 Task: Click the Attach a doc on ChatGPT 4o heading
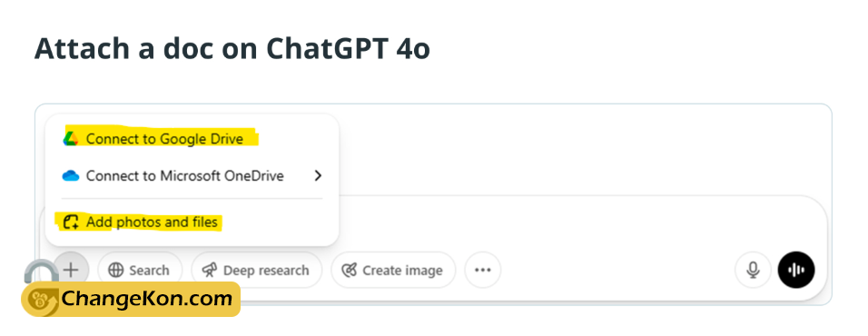[x=232, y=49]
